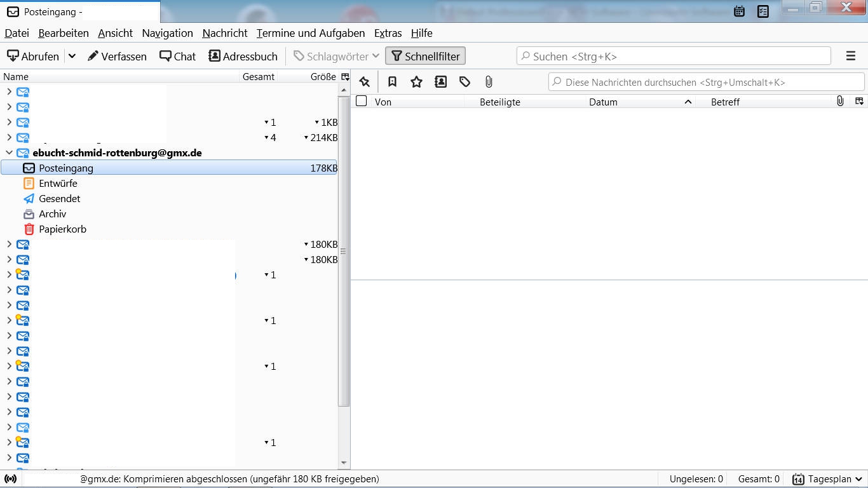Select the Papierkorb folder

click(63, 229)
